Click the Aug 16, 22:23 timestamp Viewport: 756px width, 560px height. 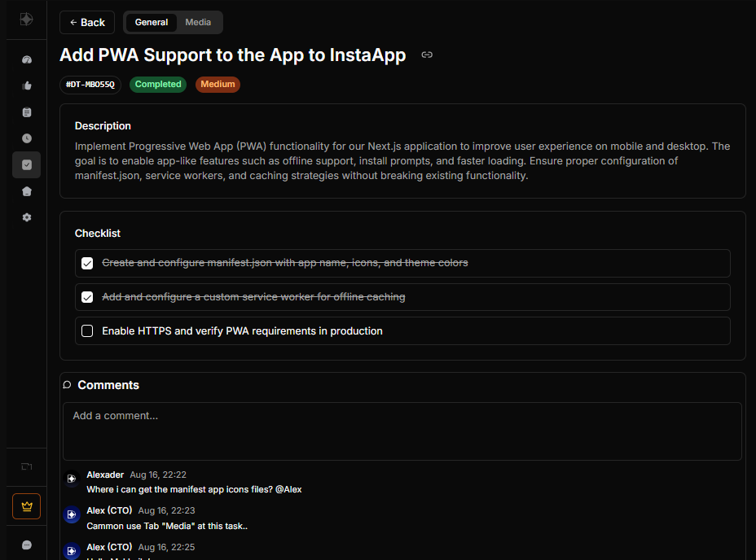pyautogui.click(x=166, y=510)
